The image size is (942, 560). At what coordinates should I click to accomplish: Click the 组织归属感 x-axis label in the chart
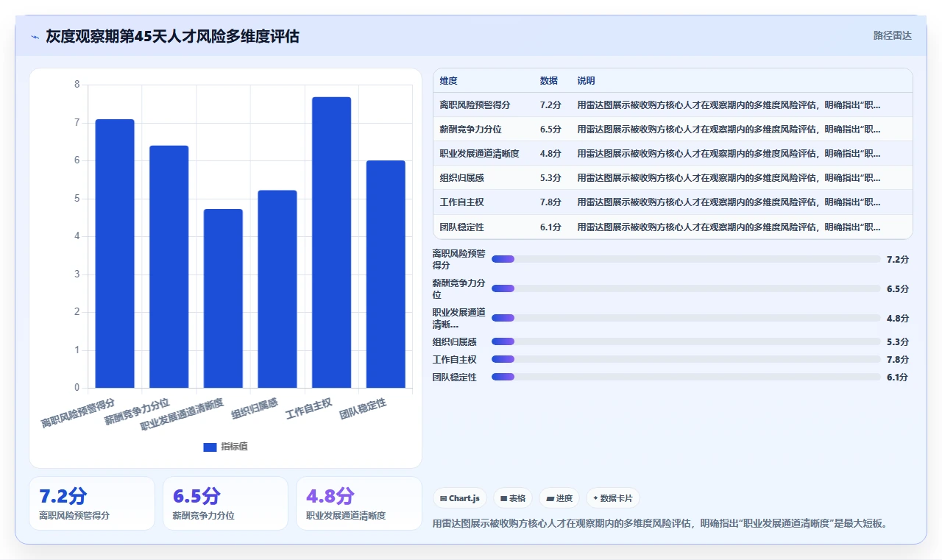click(255, 408)
